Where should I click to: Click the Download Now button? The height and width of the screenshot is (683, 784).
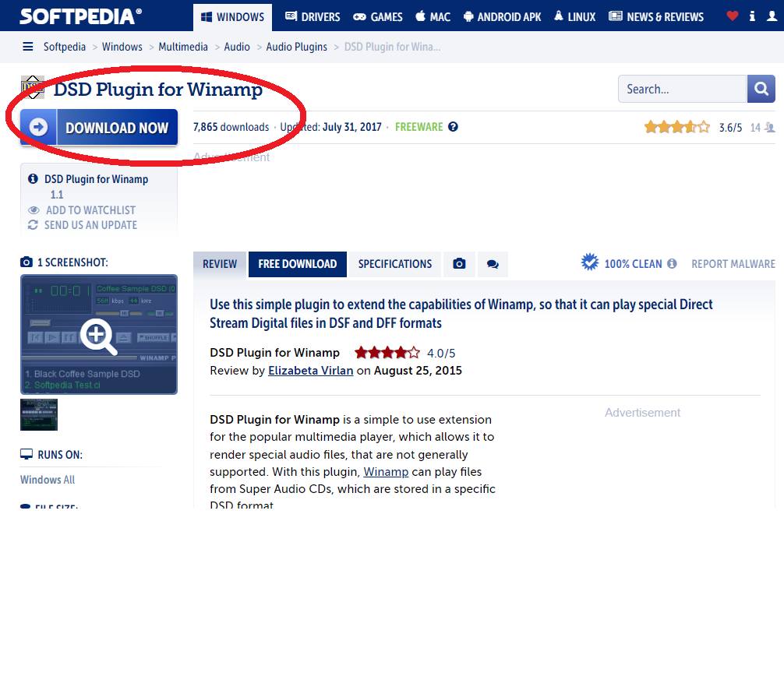(99, 128)
